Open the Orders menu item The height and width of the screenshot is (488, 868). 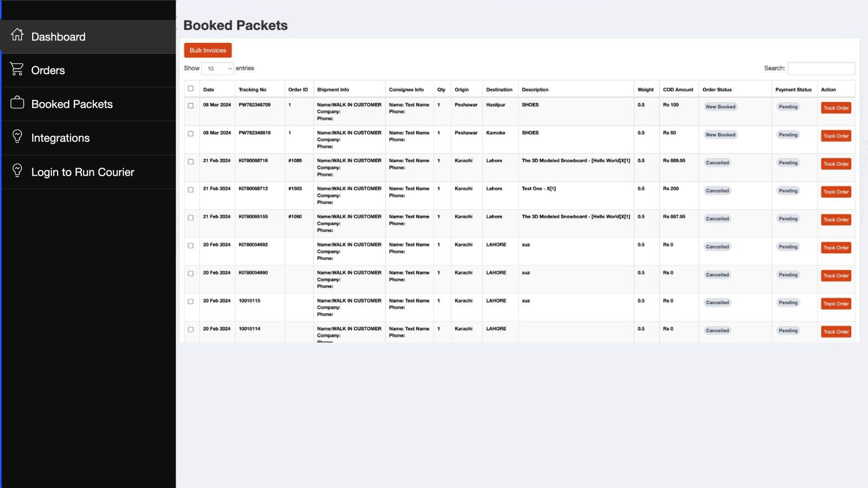[48, 70]
